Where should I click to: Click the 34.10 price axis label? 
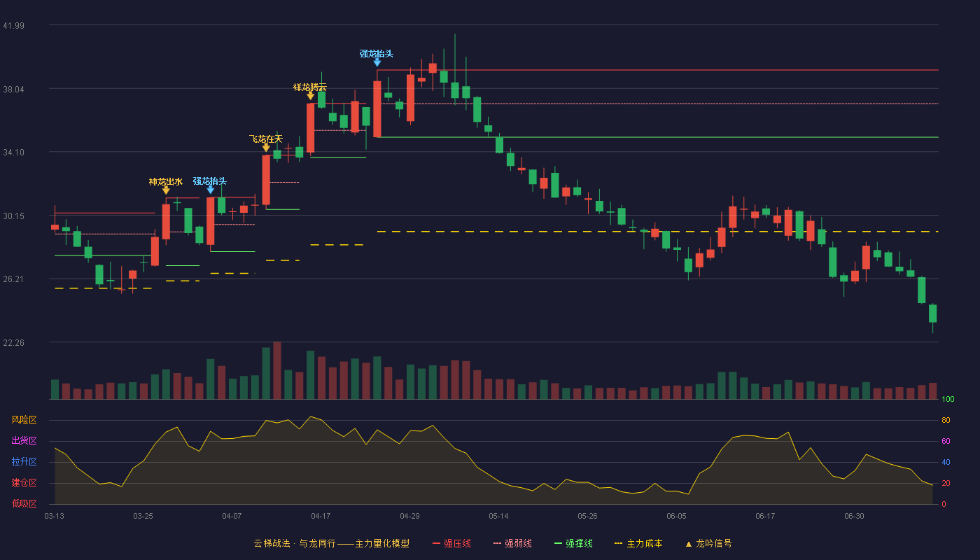pyautogui.click(x=13, y=153)
